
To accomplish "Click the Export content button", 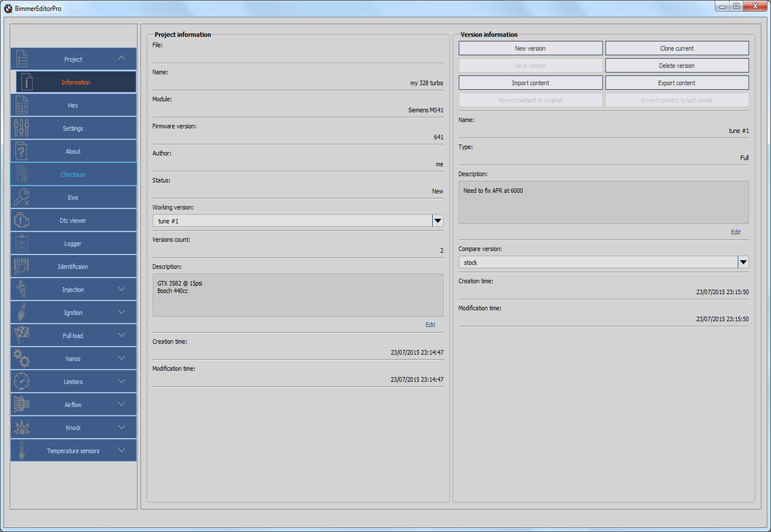I will [677, 83].
